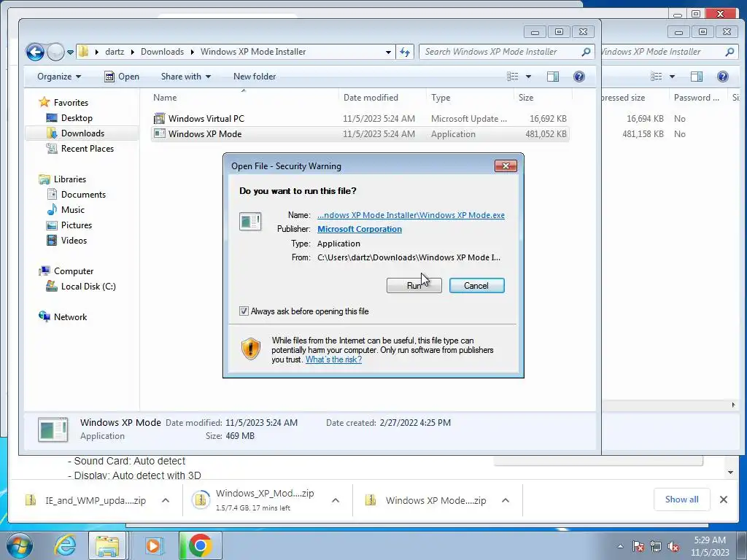This screenshot has height=560, width=747.
Task: Click the shield warning icon in dialog
Action: click(251, 349)
